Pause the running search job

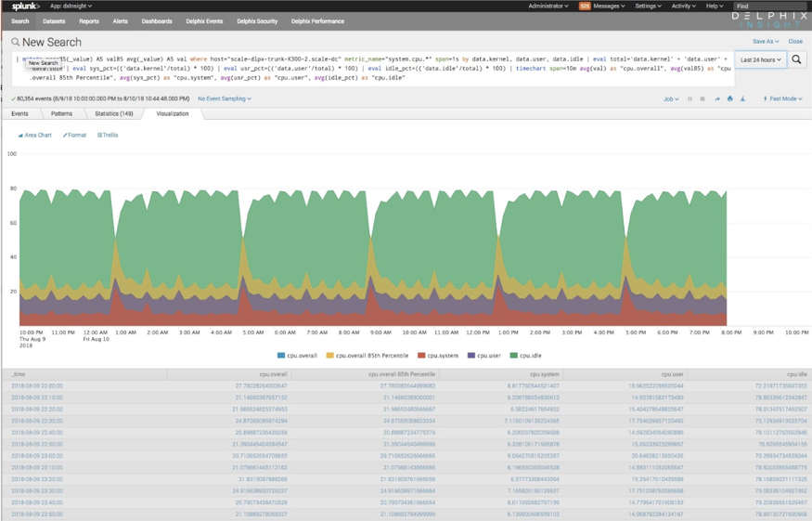pyautogui.click(x=690, y=99)
